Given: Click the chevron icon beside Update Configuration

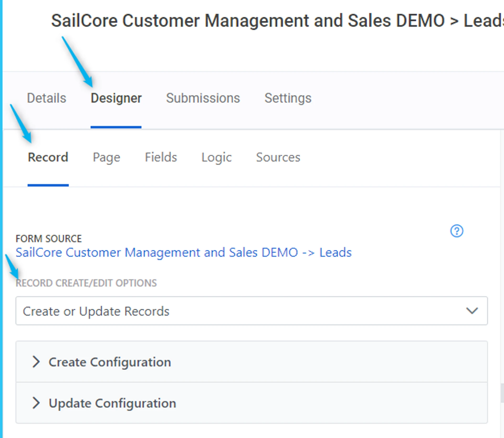Looking at the screenshot, I should (36, 403).
